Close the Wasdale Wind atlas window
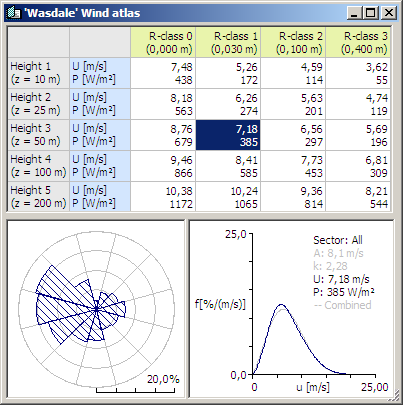This screenshot has height=405, width=403. point(388,13)
